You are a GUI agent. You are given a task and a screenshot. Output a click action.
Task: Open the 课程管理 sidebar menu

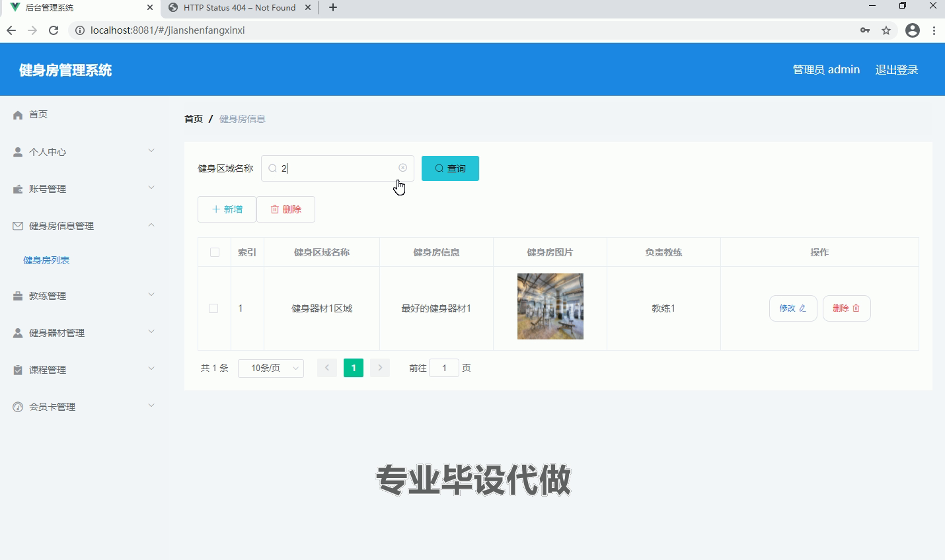point(84,370)
